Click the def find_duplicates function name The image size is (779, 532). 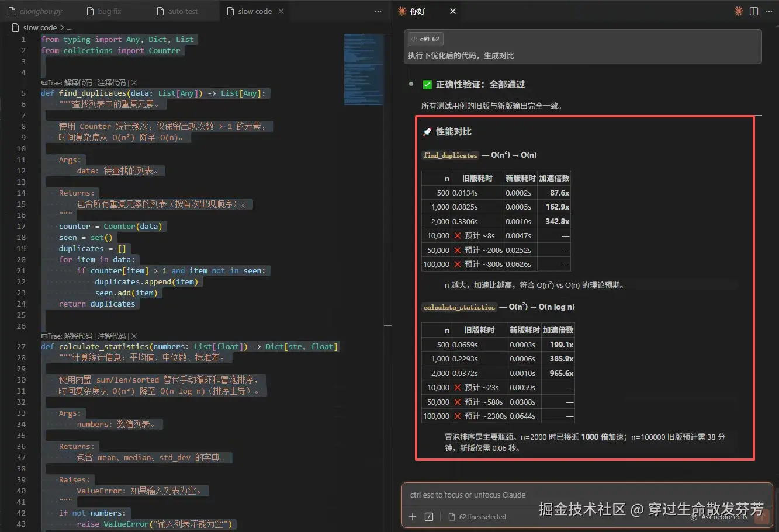click(92, 93)
